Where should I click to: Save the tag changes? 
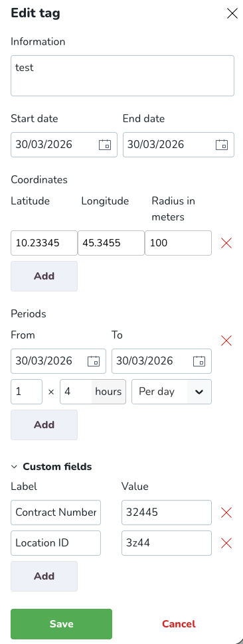(x=61, y=624)
